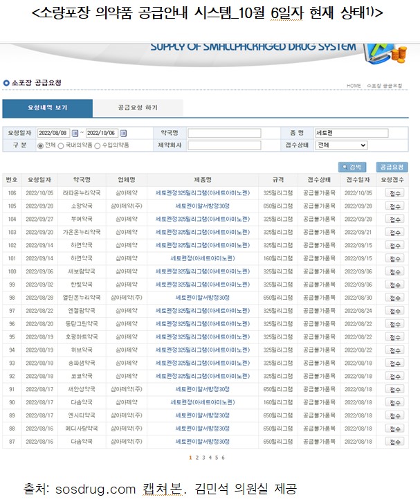Click the HOME breadcrumb link
Viewport: 420px width, 504px height.
point(354,85)
